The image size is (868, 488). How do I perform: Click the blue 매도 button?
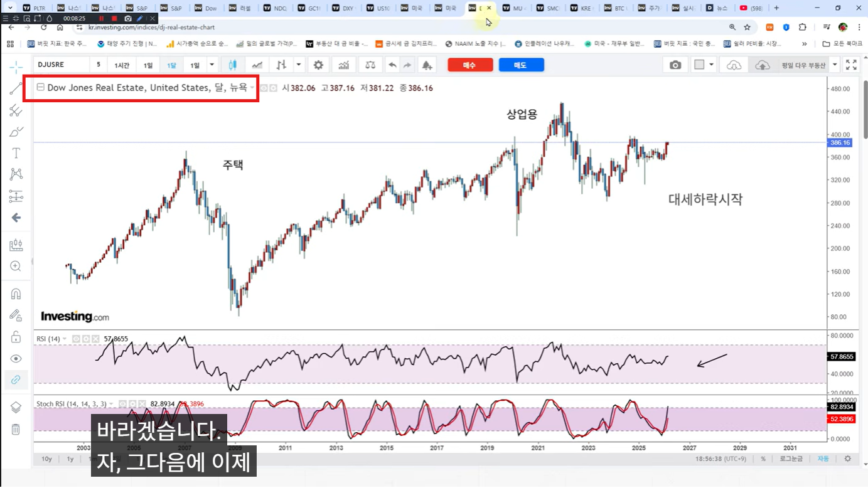tap(521, 65)
